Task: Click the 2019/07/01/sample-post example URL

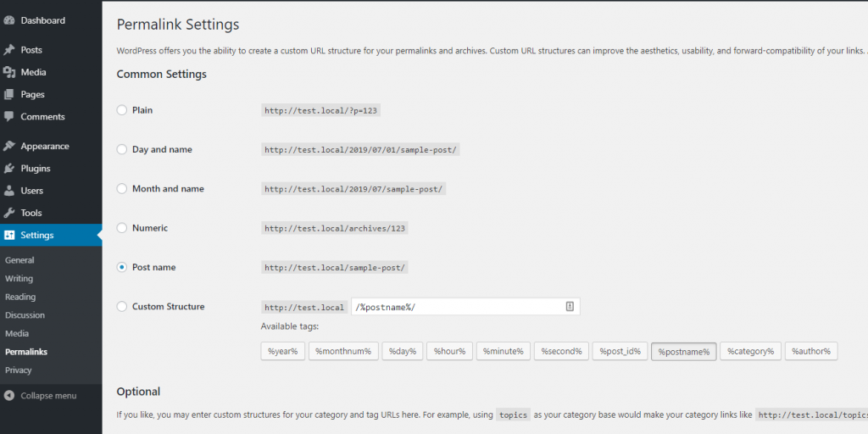Action: [360, 149]
